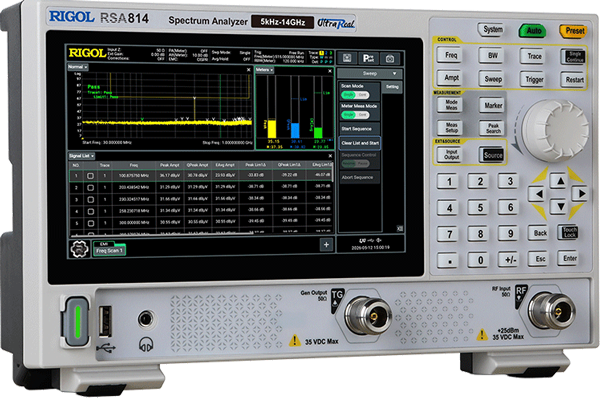Tap the on-screen save file icon
The width and height of the screenshot is (600, 398).
347,58
